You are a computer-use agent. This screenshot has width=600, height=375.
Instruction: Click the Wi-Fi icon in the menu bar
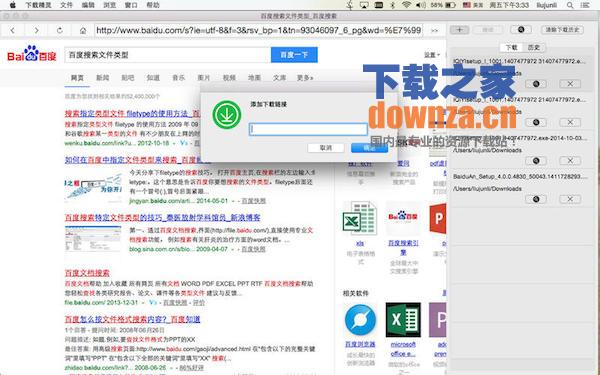click(406, 5)
